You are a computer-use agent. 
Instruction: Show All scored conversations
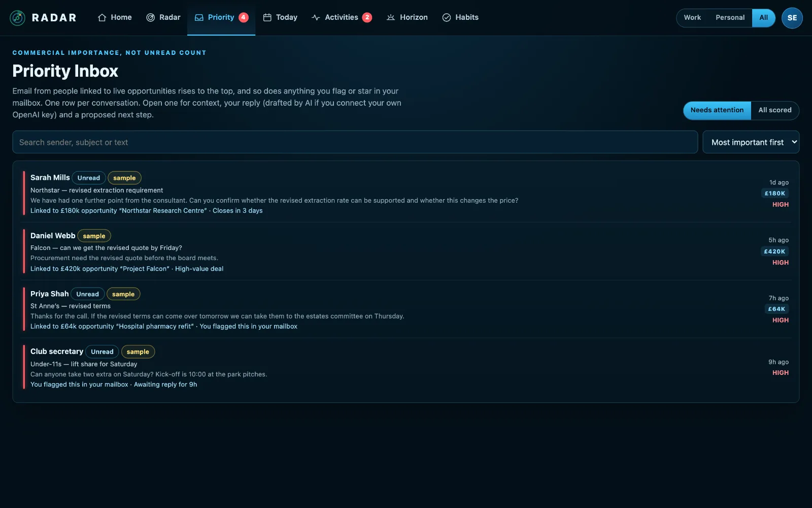click(x=775, y=110)
